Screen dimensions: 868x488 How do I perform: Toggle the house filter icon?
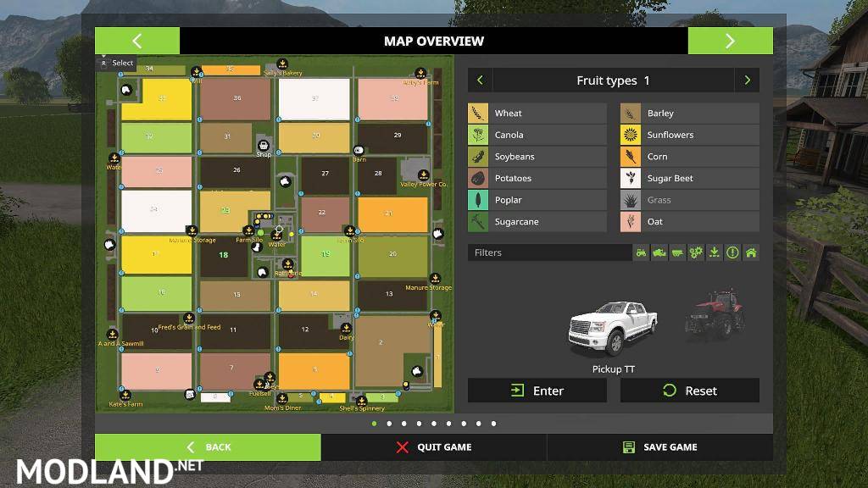click(x=751, y=252)
